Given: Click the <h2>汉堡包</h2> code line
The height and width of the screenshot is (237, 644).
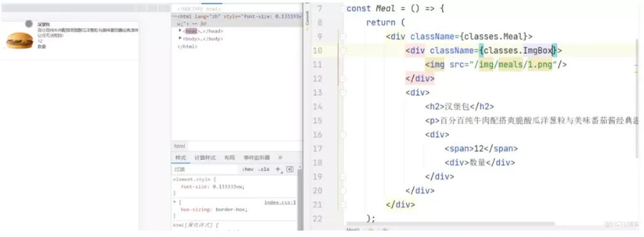Looking at the screenshot, I should click(x=460, y=107).
